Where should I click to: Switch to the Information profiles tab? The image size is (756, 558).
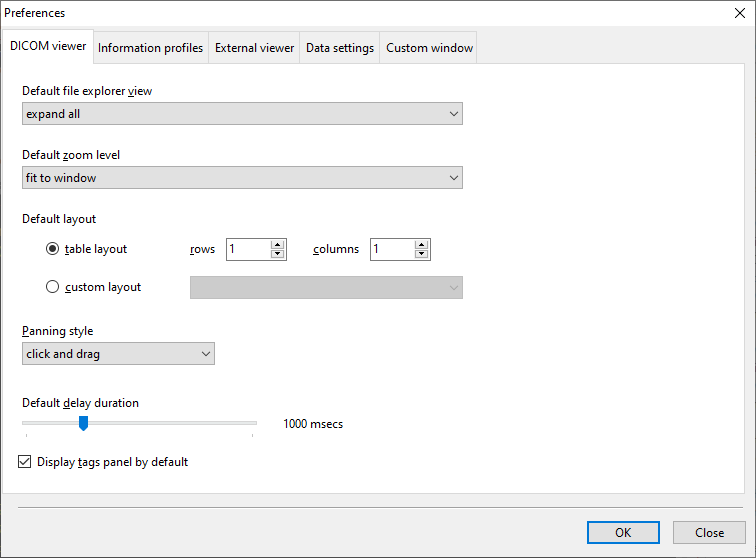[150, 48]
